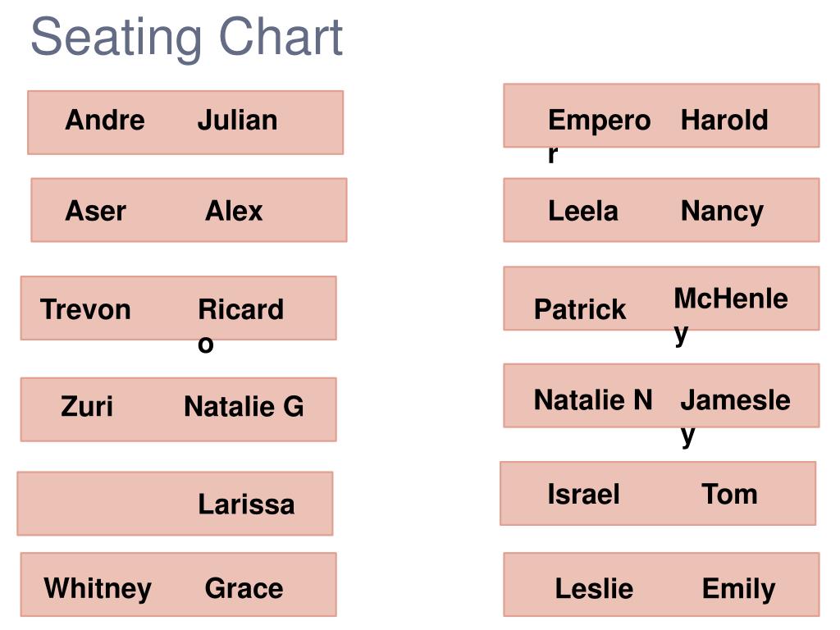This screenshot has width=840, height=630.
Task: Select Whitney's seat
Action: [x=98, y=589]
